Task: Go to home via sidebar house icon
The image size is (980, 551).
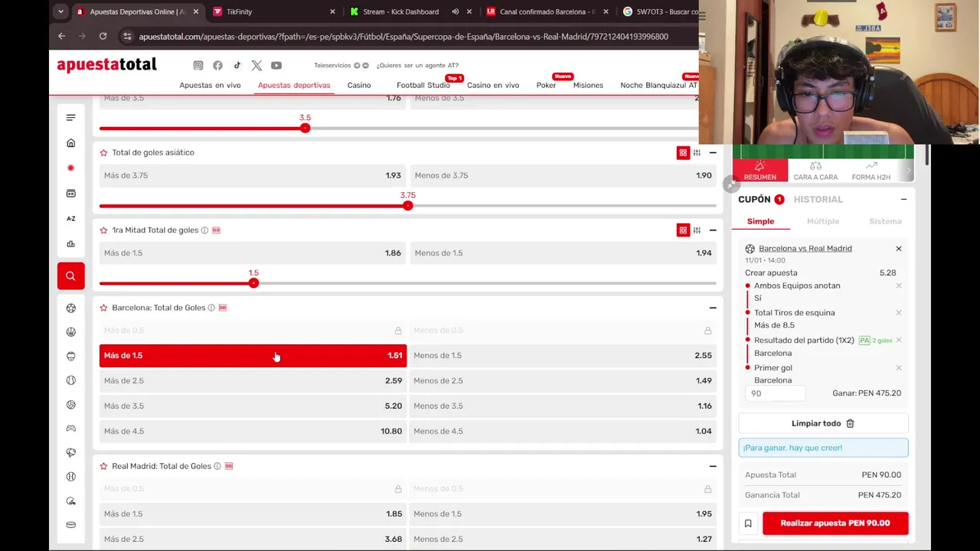Action: tap(70, 143)
